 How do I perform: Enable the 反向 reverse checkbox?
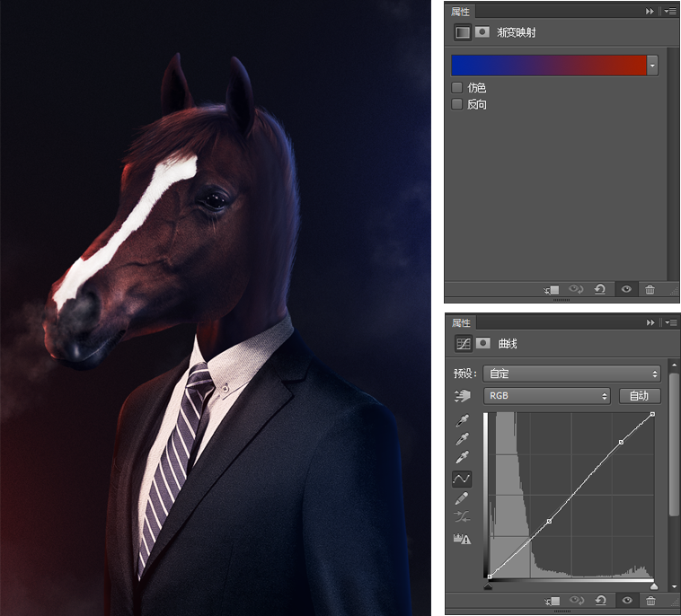tap(456, 104)
